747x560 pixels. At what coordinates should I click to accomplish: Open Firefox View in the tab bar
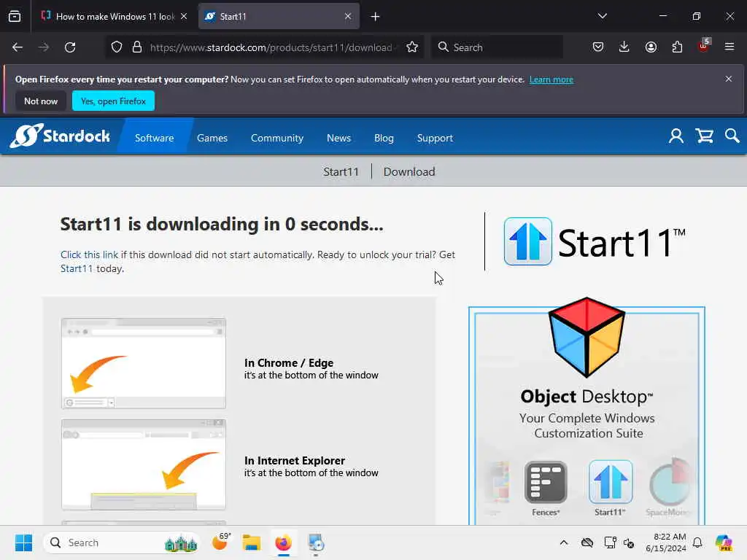(x=15, y=17)
